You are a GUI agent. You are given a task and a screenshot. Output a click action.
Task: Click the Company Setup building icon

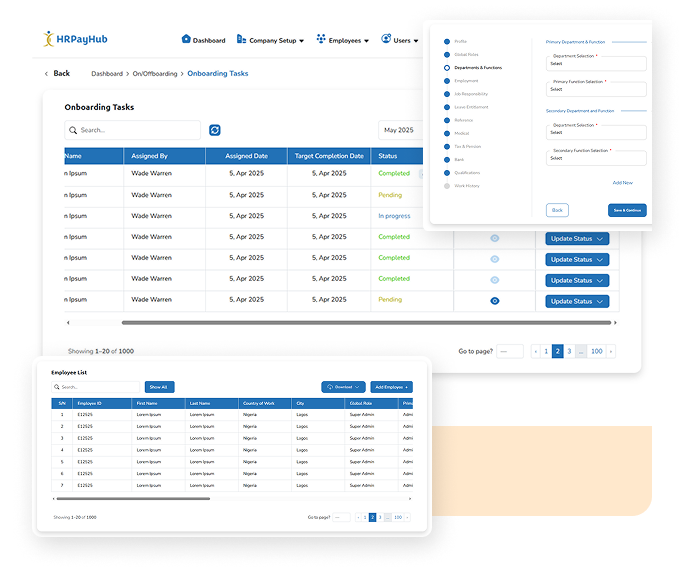tap(241, 40)
